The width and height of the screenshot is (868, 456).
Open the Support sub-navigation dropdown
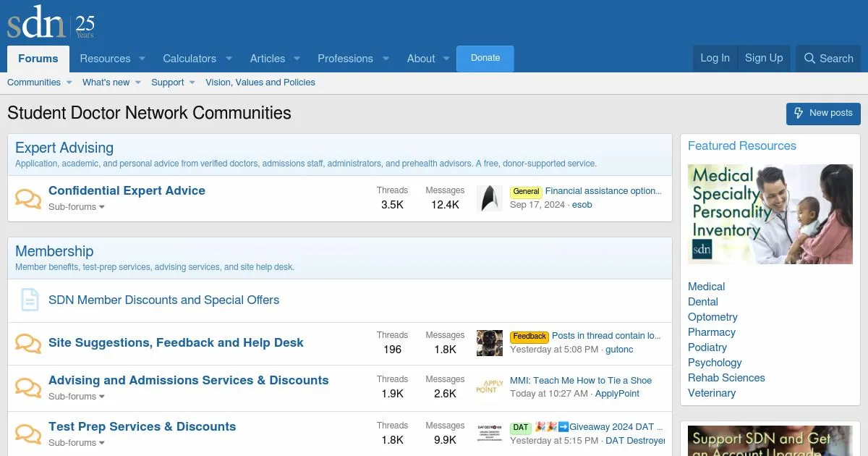(x=192, y=83)
